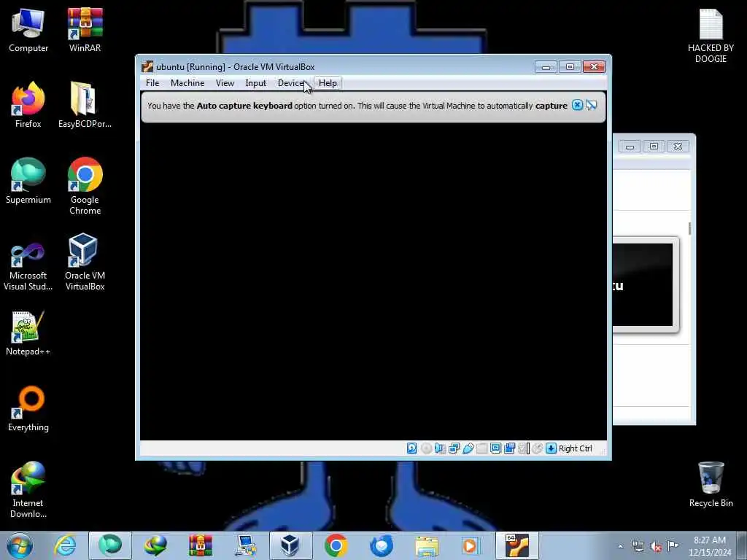This screenshot has height=560, width=747.
Task: Click the mouse integration status icon
Action: pos(538,448)
